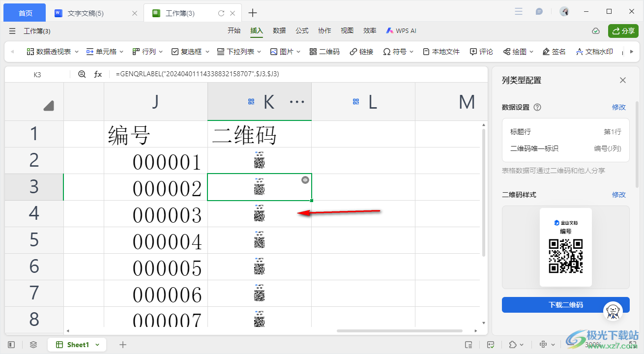Select the 编号 header cell

point(156,134)
